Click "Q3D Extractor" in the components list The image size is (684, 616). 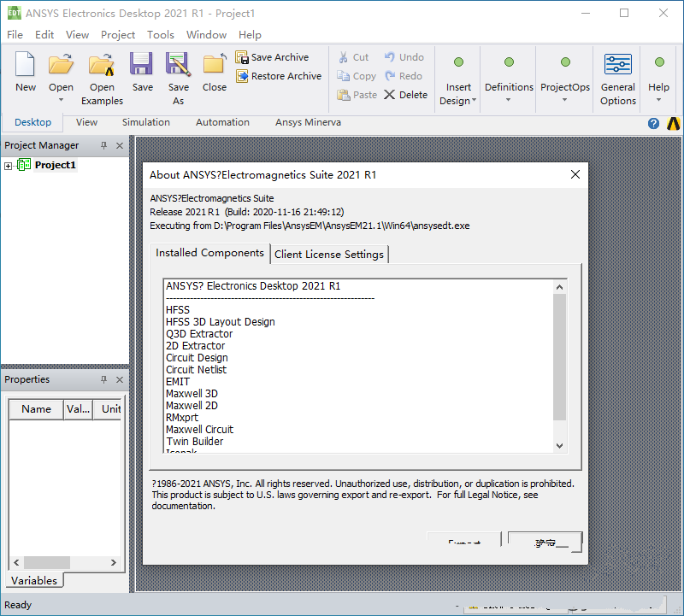click(x=199, y=334)
